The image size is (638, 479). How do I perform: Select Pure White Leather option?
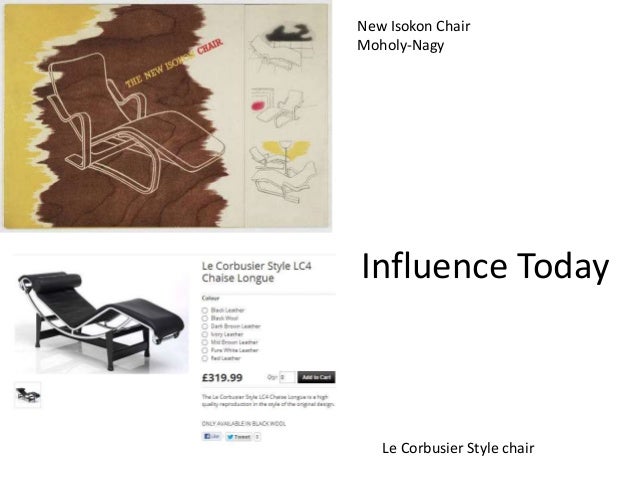click(205, 350)
